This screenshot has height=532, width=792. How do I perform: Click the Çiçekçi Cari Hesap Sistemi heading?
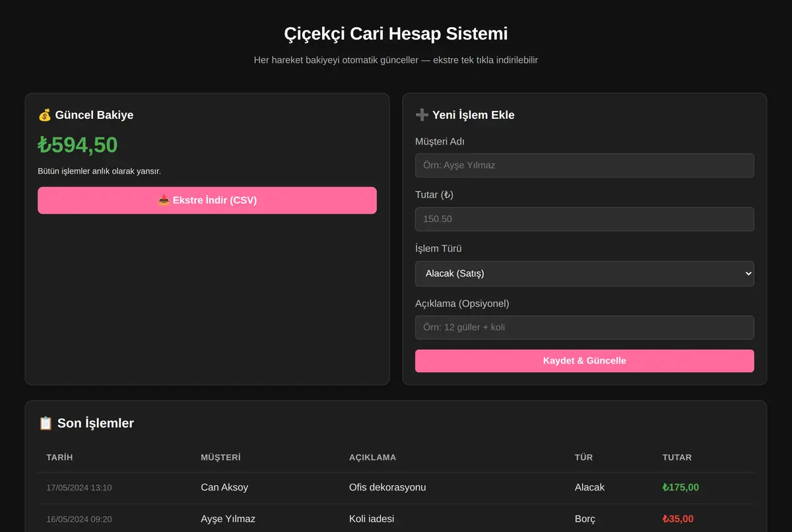coord(396,34)
